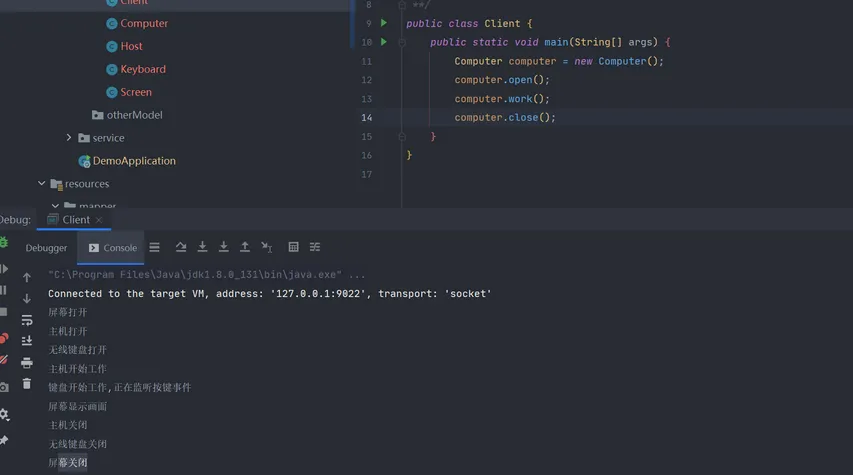Image resolution: width=853 pixels, height=475 pixels.
Task: Click the 'Connected to the target VM' line
Action: (x=269, y=294)
